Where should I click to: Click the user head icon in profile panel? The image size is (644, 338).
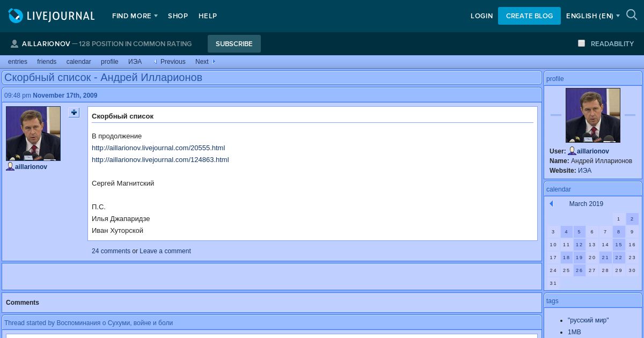(572, 151)
